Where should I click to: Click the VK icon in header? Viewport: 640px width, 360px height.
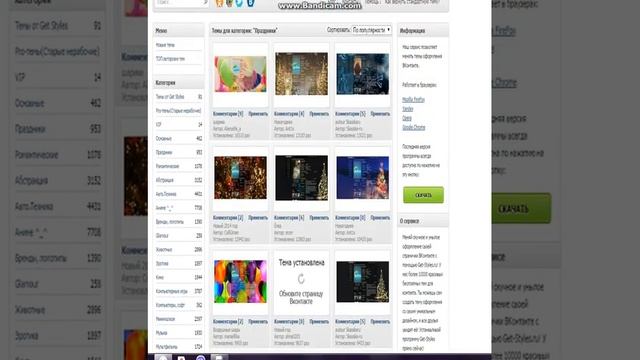(x=250, y=3)
